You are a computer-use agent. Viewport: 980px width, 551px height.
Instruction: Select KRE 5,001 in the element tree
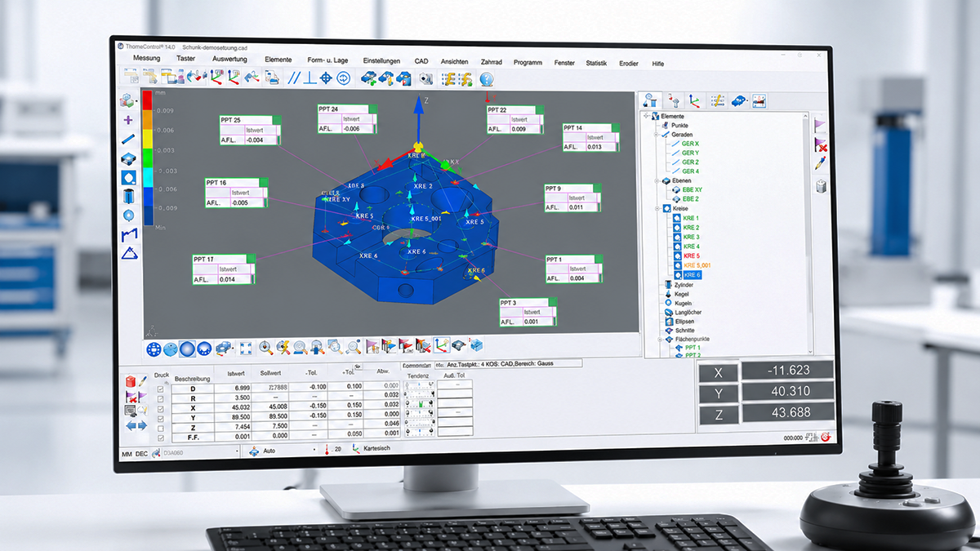697,266
